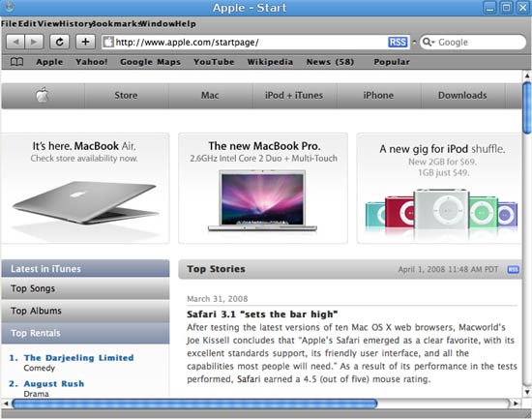Open the new MacBook Pro promo image

coord(263,188)
